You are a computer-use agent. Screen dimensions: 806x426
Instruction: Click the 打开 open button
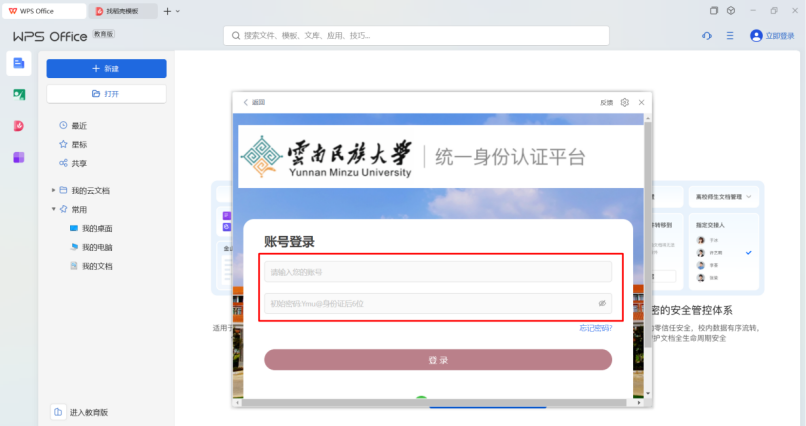(106, 94)
